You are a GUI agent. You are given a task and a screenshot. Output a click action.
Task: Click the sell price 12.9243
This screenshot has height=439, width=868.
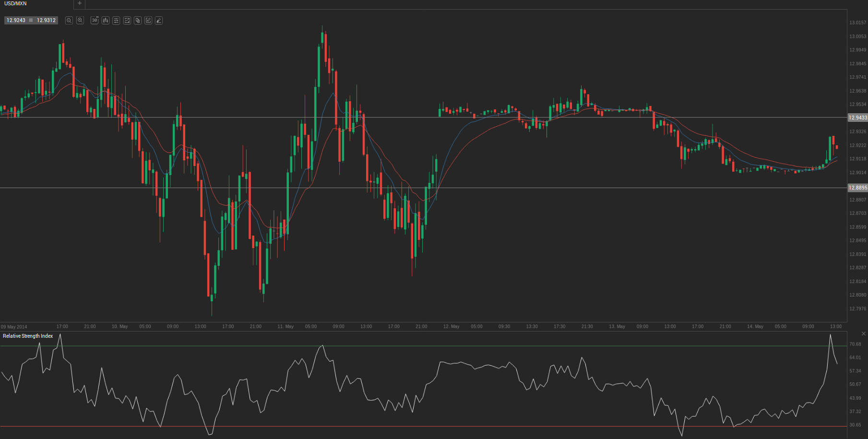click(x=16, y=20)
